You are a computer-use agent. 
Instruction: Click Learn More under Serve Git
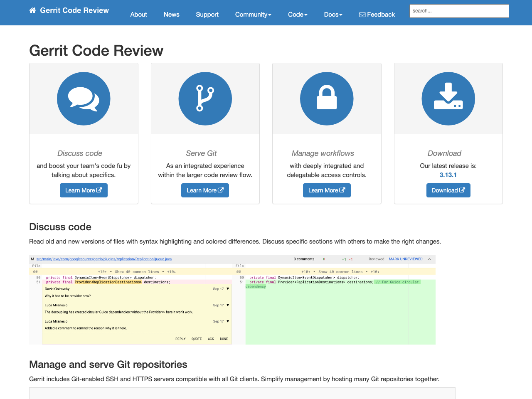[205, 190]
